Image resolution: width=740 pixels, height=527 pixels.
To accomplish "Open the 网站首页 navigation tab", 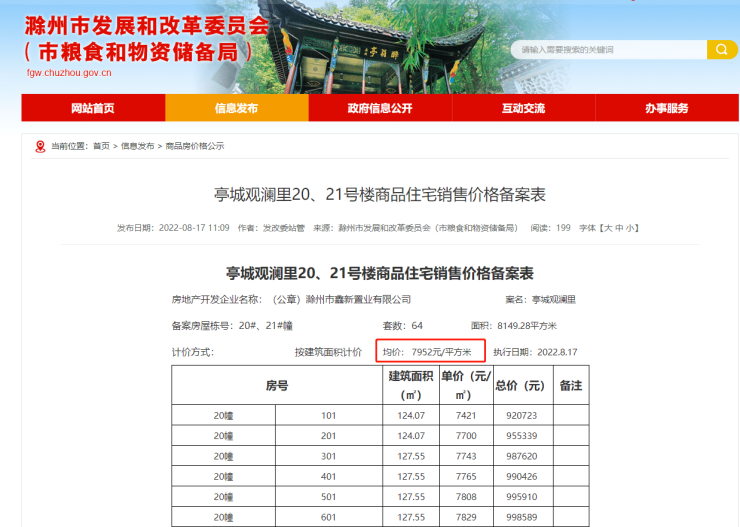I will coord(93,108).
